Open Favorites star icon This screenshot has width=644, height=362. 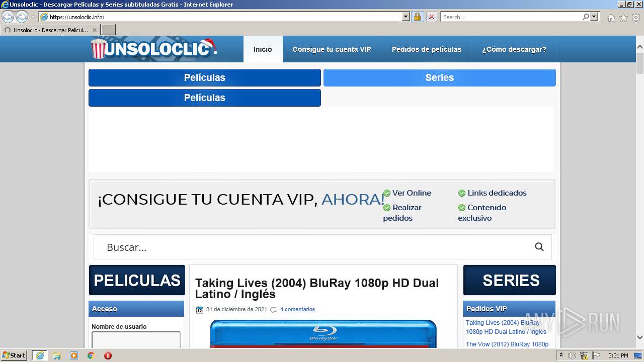(x=623, y=18)
